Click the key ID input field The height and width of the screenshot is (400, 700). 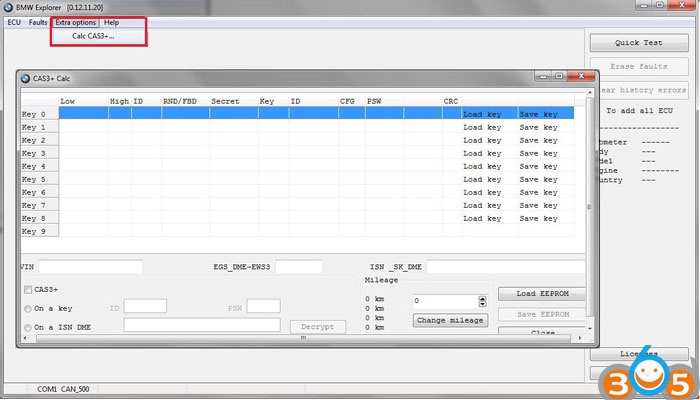click(x=145, y=306)
